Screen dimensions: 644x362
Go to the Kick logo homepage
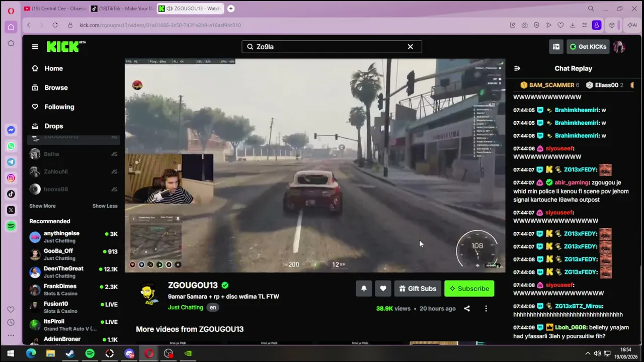point(66,46)
